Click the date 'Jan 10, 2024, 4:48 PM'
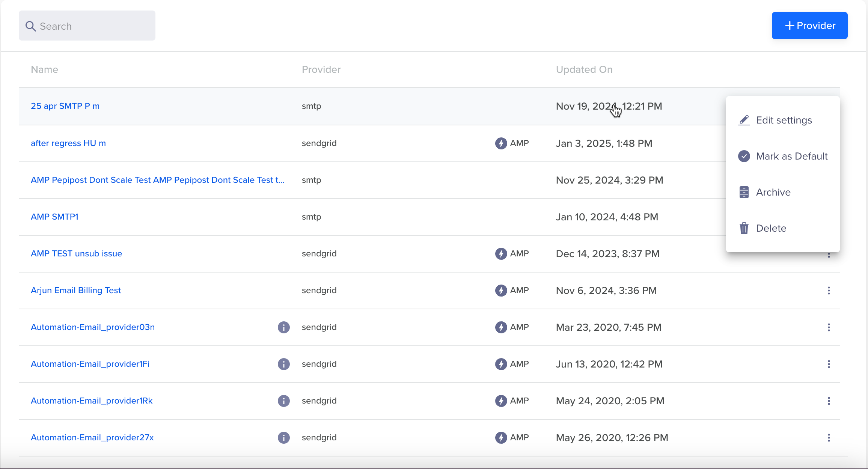 [607, 217]
